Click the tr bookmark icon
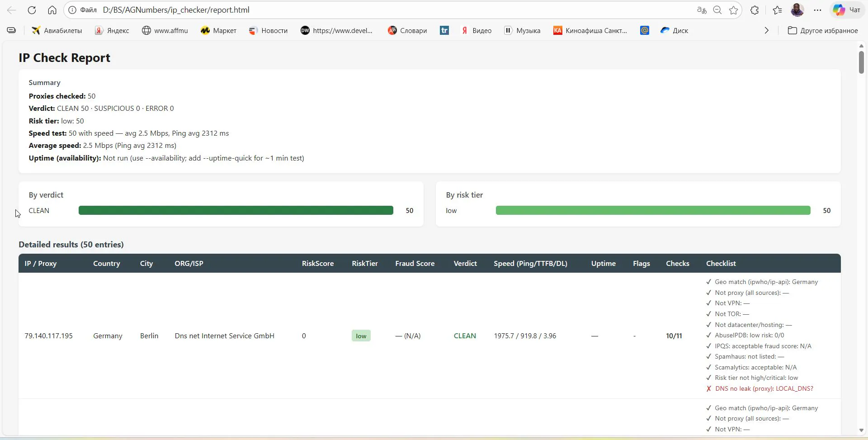Image resolution: width=868 pixels, height=440 pixels. pyautogui.click(x=444, y=30)
